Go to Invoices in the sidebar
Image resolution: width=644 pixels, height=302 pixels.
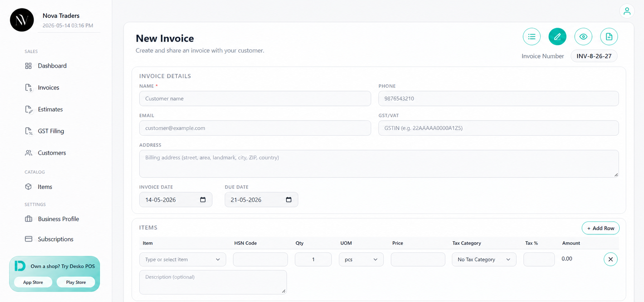click(49, 88)
